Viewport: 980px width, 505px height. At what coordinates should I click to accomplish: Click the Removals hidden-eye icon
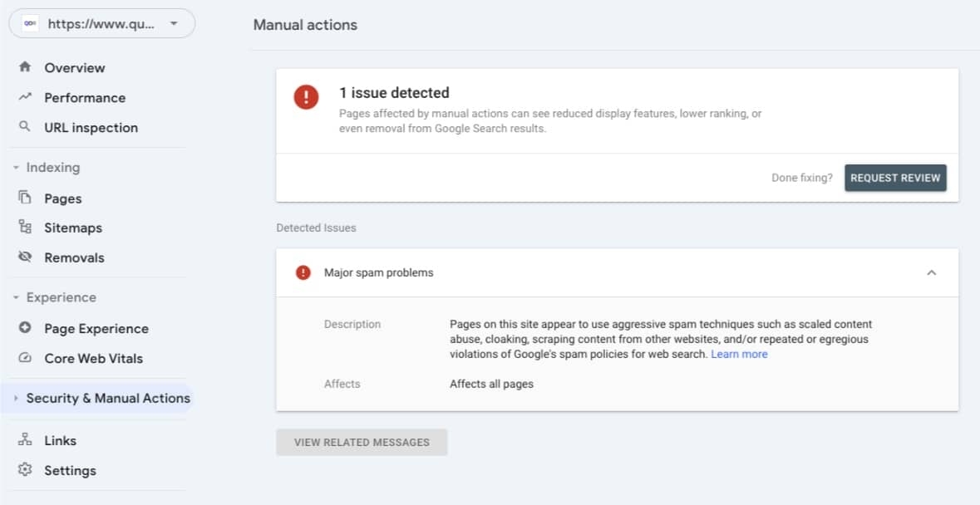[x=25, y=257]
